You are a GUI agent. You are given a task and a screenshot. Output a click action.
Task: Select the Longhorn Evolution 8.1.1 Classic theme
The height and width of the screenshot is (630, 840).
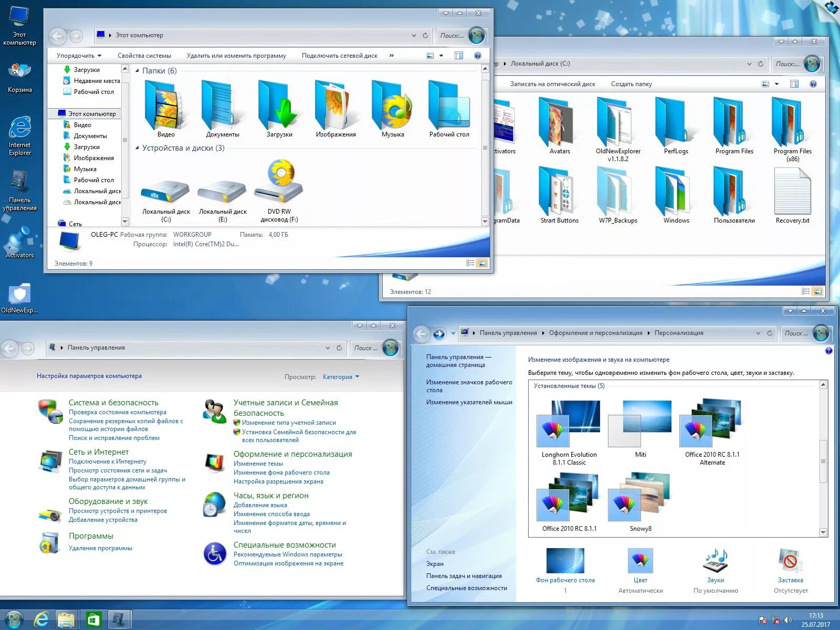[x=569, y=433]
